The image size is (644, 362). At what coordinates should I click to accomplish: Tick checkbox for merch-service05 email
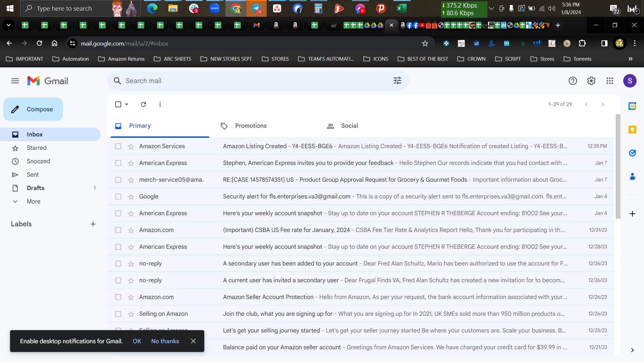coord(118,180)
